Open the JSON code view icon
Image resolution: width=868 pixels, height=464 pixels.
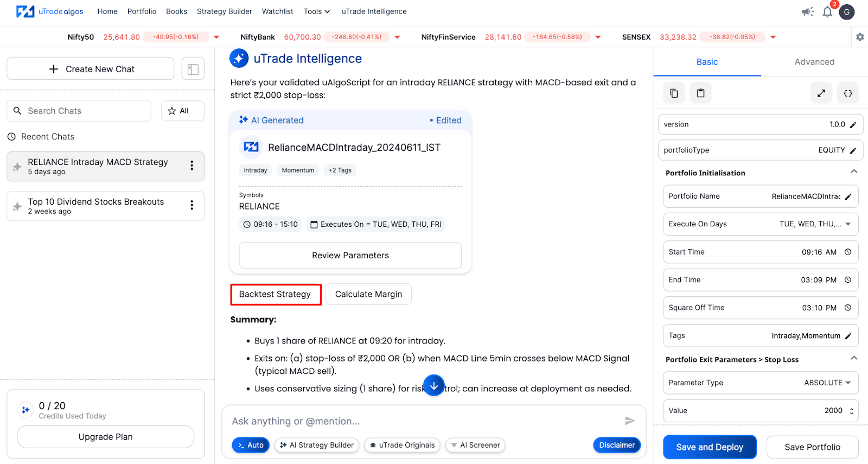point(848,93)
